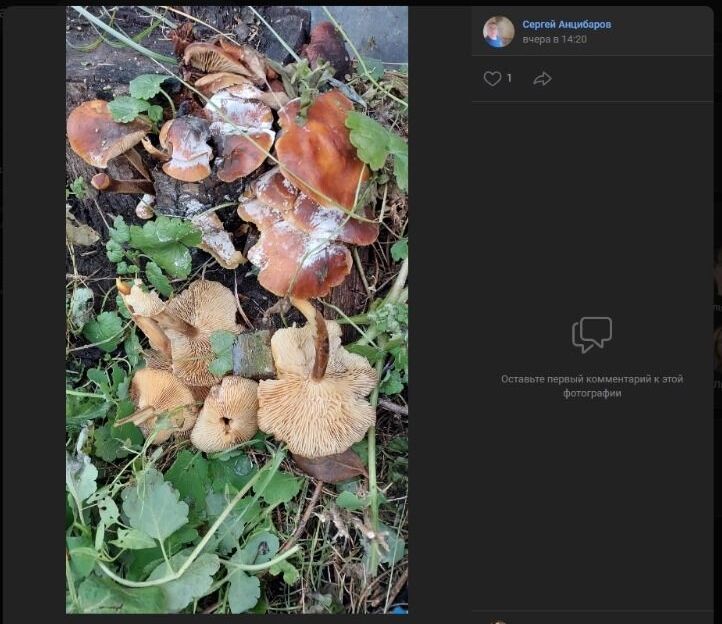722x624 pixels.
Task: Open Сергей Анцибаров's round profile avatar
Action: [498, 31]
